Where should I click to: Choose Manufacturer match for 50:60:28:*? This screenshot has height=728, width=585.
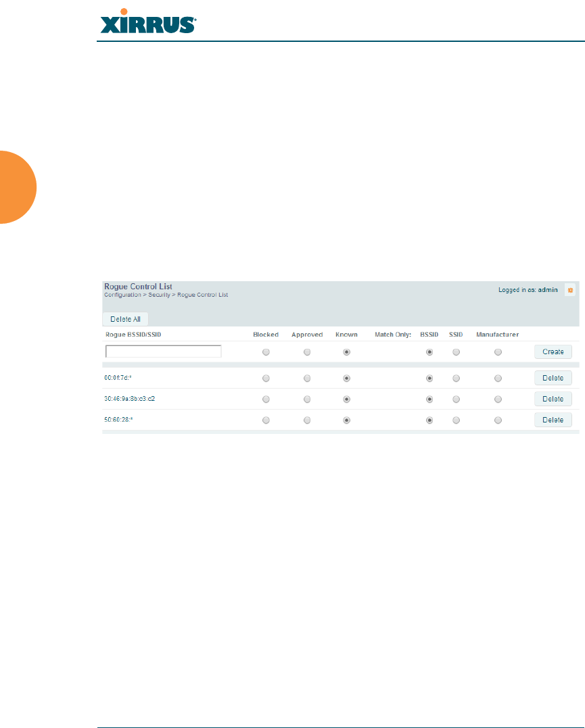point(498,420)
